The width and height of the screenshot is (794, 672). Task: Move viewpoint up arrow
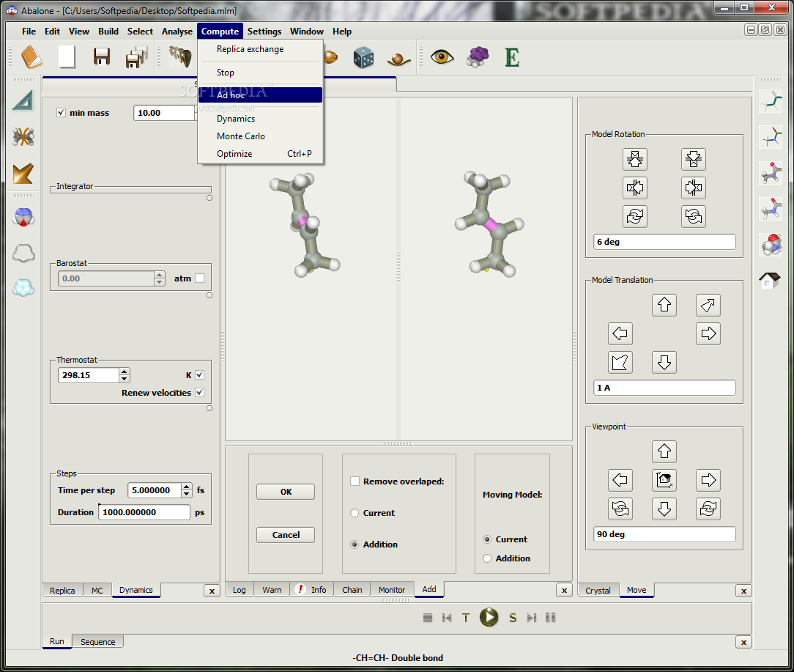[x=664, y=451]
